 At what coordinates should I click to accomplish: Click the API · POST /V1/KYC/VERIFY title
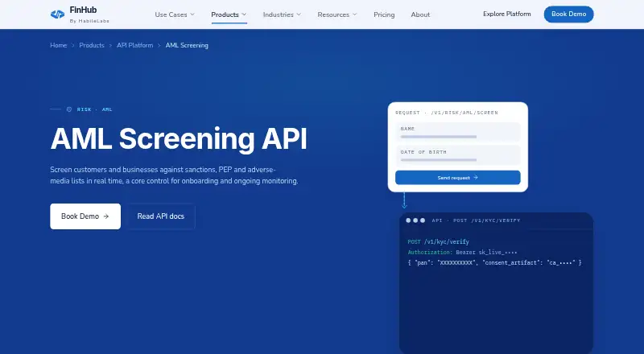coord(476,220)
